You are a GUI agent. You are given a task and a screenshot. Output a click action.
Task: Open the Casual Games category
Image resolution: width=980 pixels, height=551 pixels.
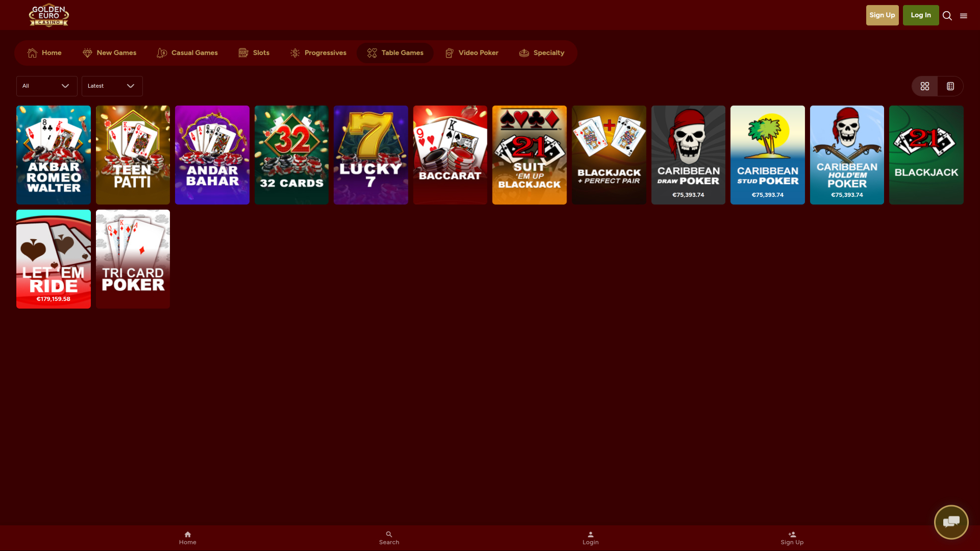[x=187, y=53]
